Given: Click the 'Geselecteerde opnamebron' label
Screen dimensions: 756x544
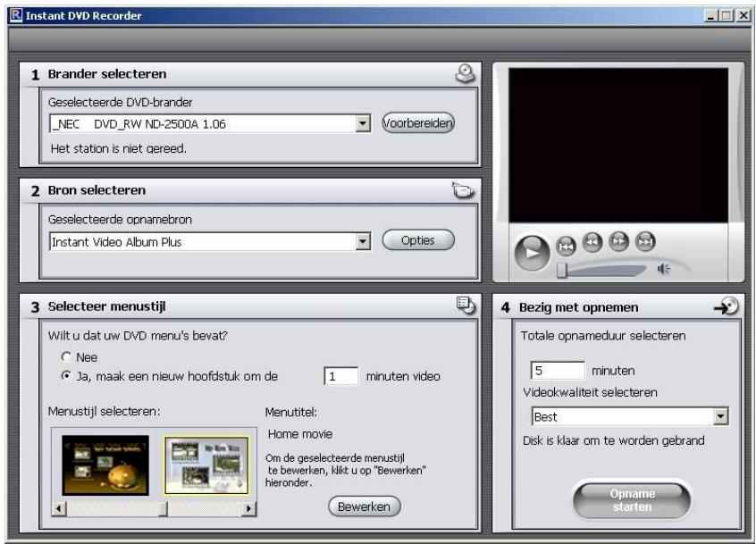Looking at the screenshot, I should [x=120, y=219].
